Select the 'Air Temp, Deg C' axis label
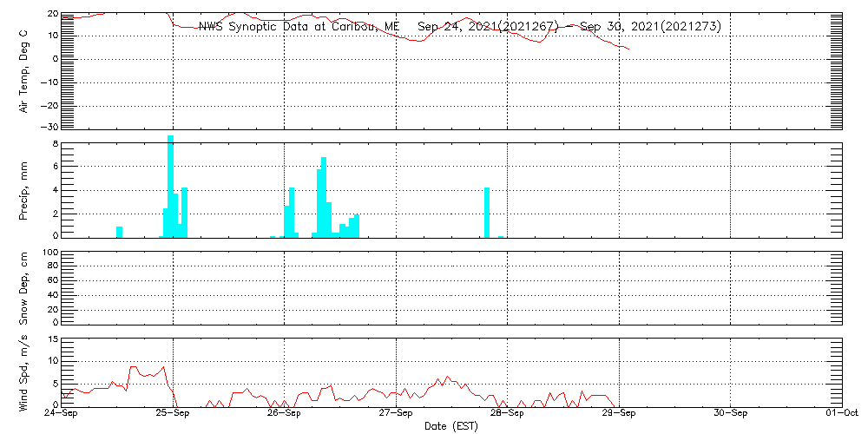The width and height of the screenshot is (868, 434). click(x=24, y=70)
